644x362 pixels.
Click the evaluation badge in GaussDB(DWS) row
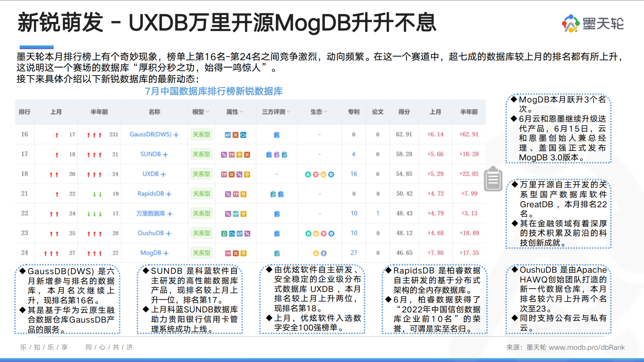pyautogui.click(x=277, y=135)
